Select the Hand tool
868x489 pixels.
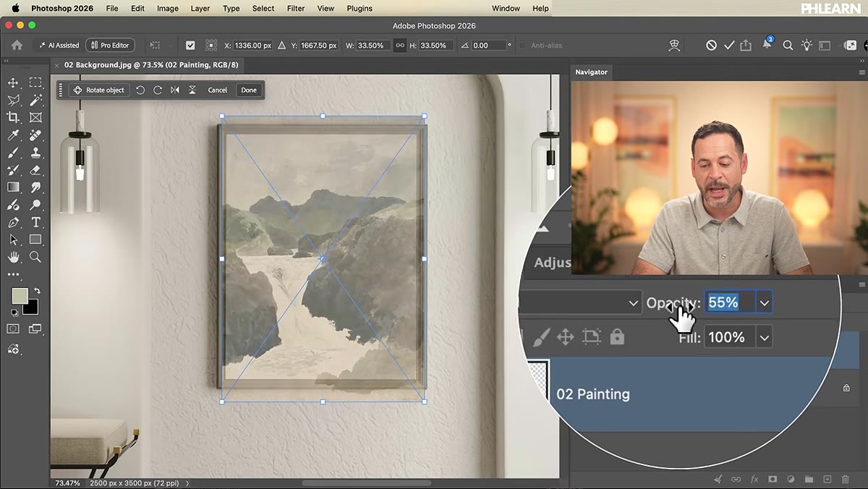point(13,257)
